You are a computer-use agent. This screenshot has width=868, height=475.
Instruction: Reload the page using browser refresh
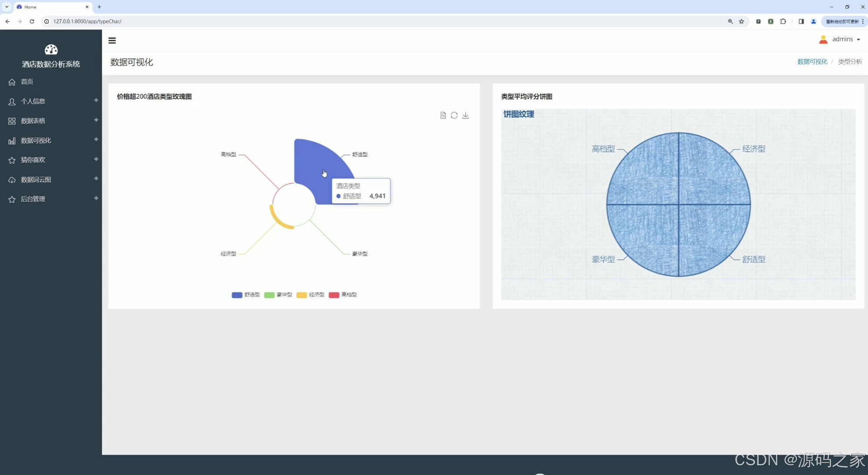click(x=32, y=21)
